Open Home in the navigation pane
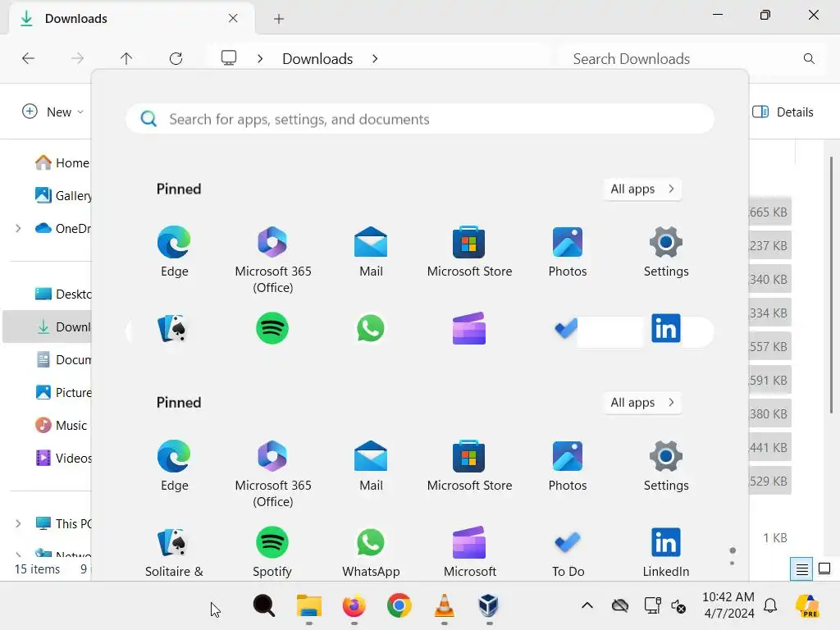The image size is (840, 630). click(62, 163)
